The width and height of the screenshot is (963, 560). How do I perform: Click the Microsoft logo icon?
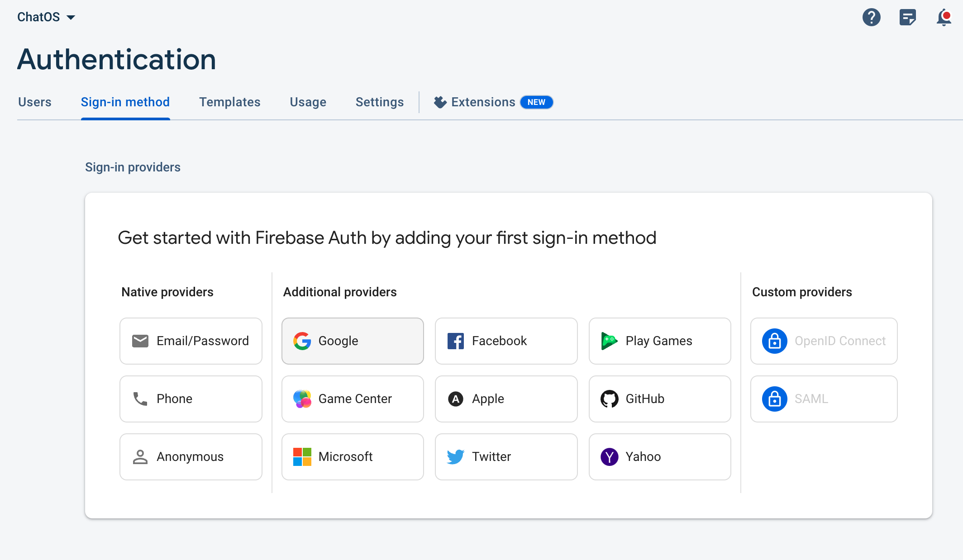[302, 457]
